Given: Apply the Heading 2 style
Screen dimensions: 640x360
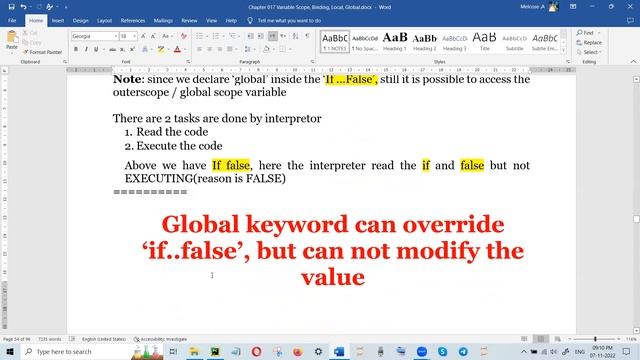Looking at the screenshot, I should click(x=424, y=41).
